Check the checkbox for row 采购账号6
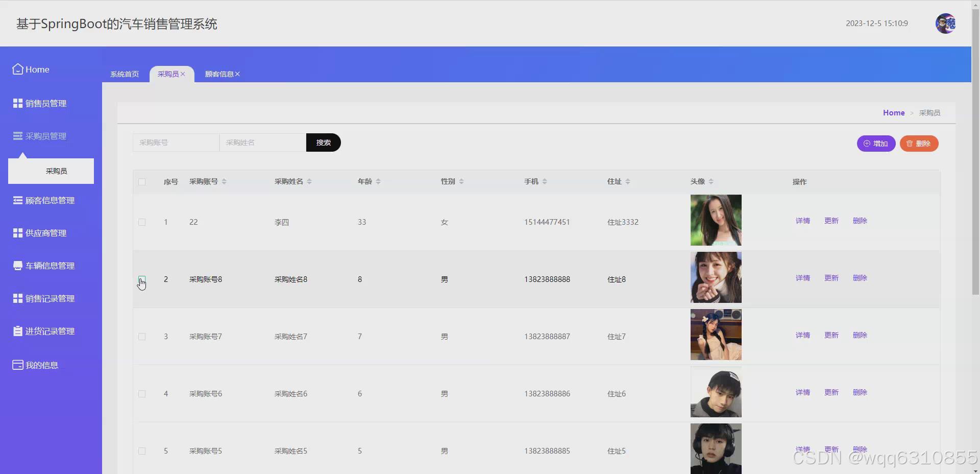980x474 pixels. click(x=142, y=394)
